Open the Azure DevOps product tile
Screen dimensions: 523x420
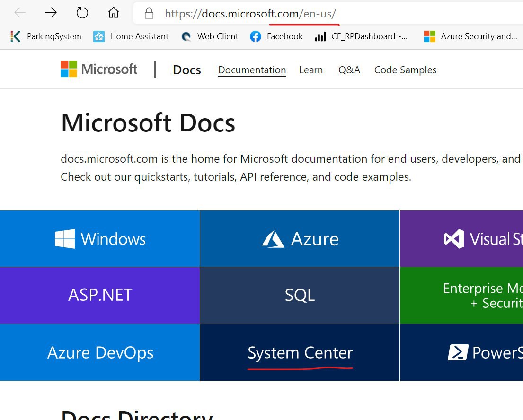[x=100, y=352]
